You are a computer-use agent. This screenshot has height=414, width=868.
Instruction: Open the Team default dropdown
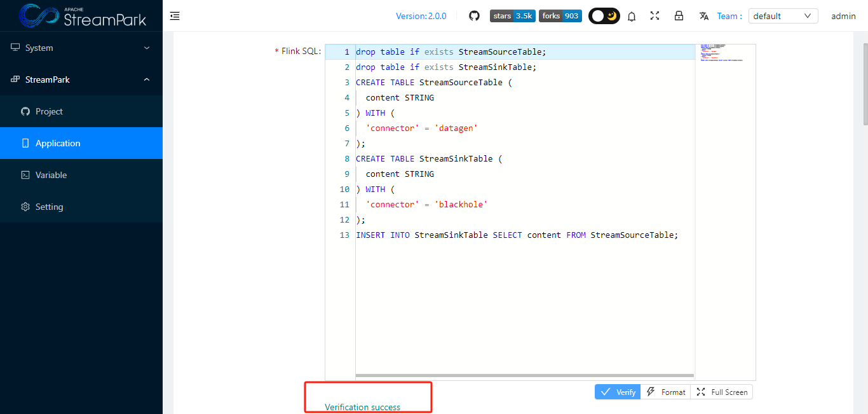[x=783, y=16]
